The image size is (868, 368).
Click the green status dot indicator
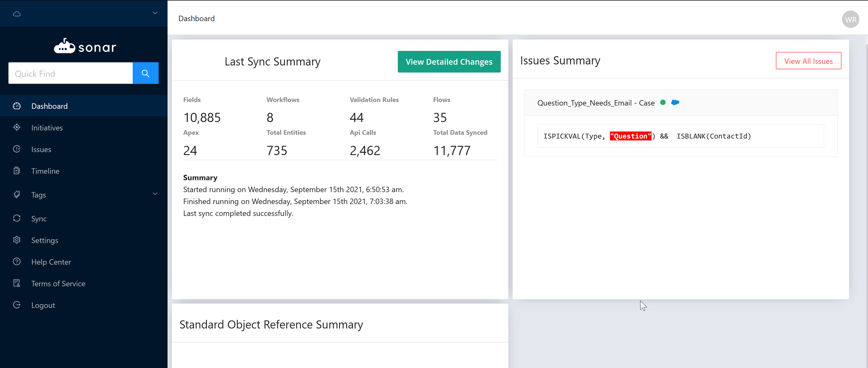[x=662, y=103]
